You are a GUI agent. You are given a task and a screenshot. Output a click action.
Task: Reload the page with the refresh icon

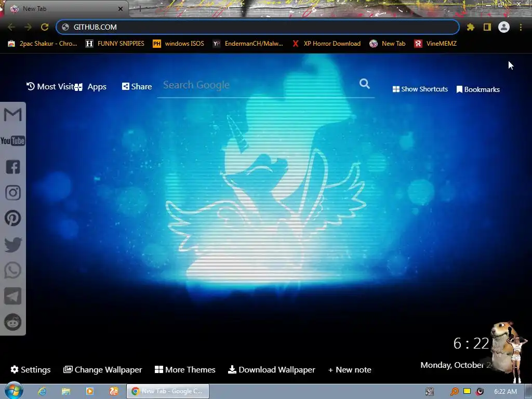pos(45,27)
